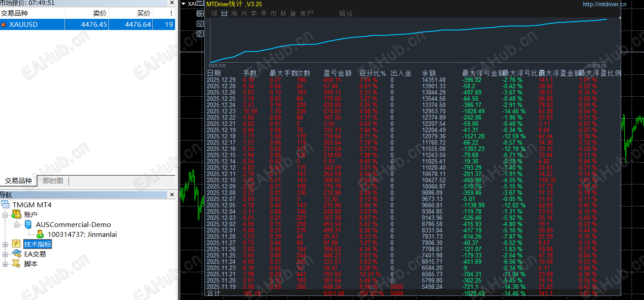Viewport: 644px width, 300px height.
Task: Switch to the 月 monthly tab
Action: click(x=244, y=13)
